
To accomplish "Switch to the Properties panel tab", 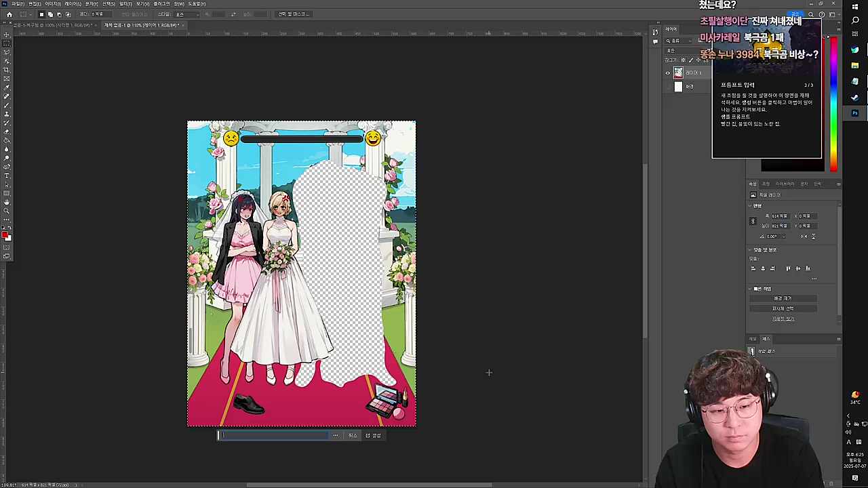I will [753, 184].
